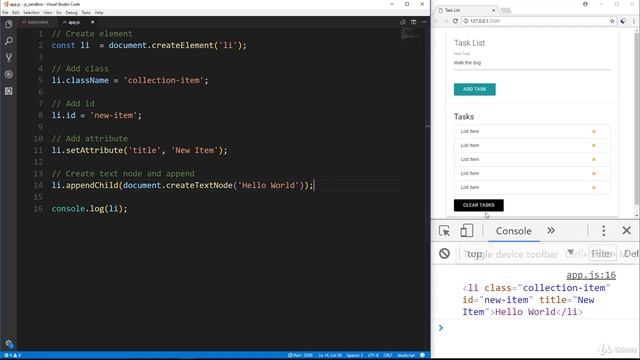Click Spaces indentation setting in status bar
This screenshot has height=360, width=640.
[355, 356]
